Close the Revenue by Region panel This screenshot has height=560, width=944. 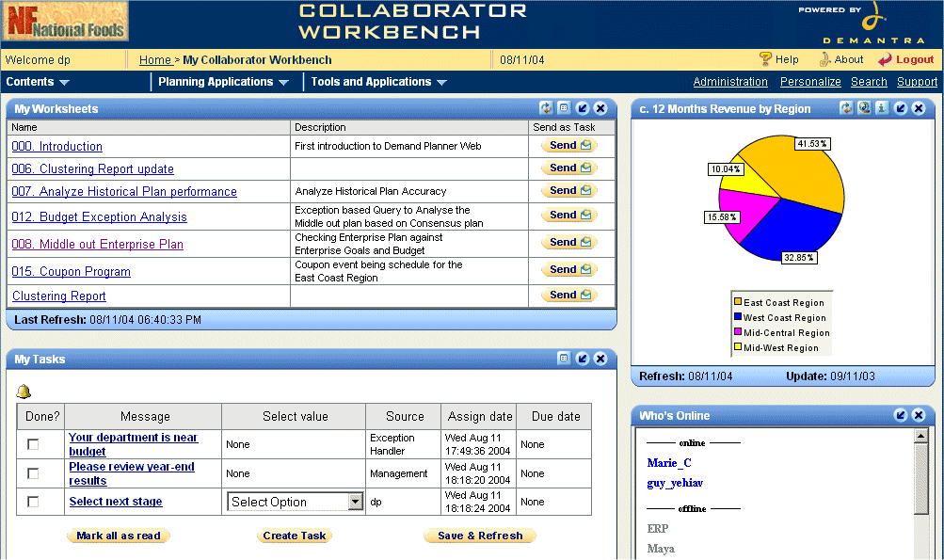[918, 108]
